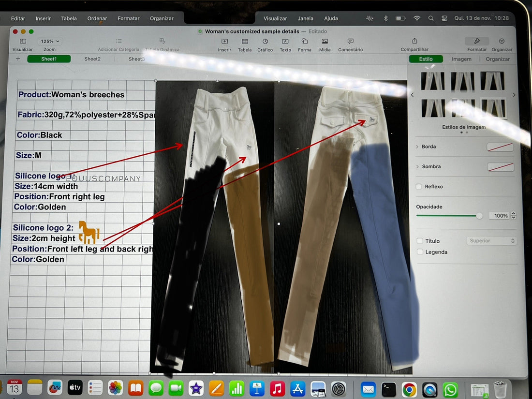
Task: Open the Organizar menu in menu bar
Action: 162,18
